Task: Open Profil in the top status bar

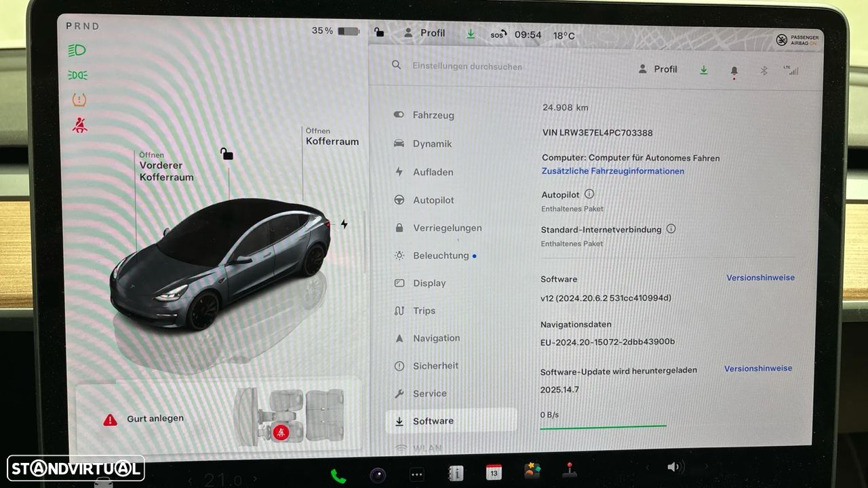Action: coord(425,33)
